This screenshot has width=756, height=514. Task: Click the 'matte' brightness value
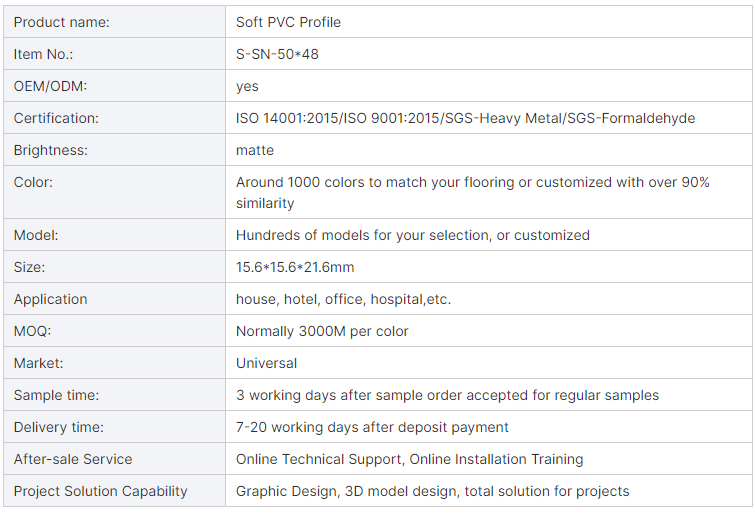[x=254, y=150]
